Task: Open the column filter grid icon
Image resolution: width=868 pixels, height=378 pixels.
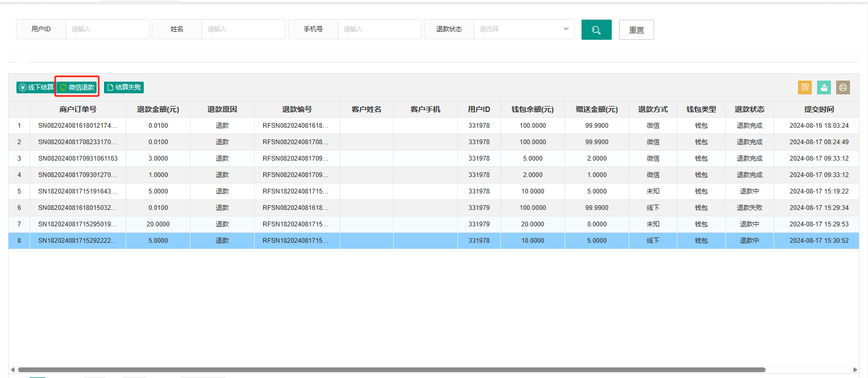Action: coord(805,87)
